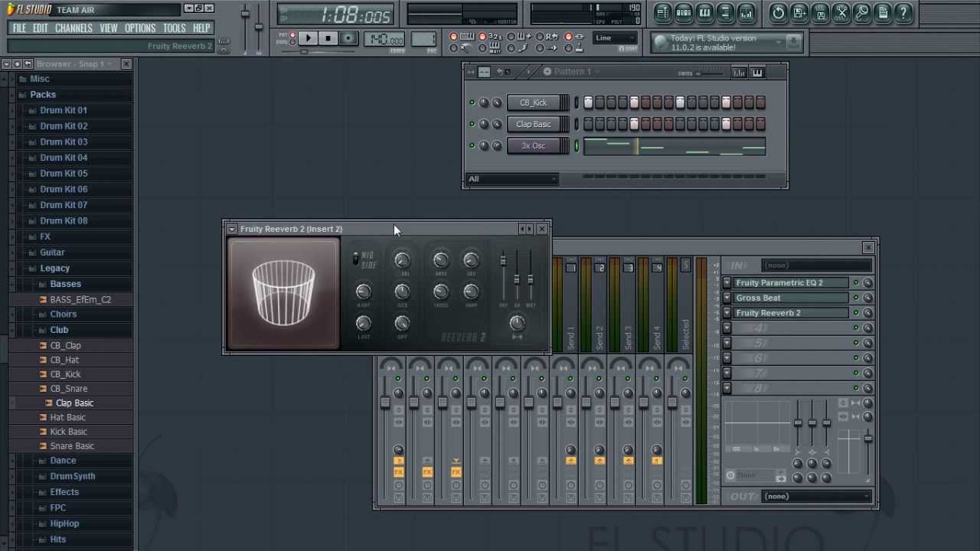The height and width of the screenshot is (551, 980).
Task: Open the FILE menu
Action: pyautogui.click(x=19, y=28)
